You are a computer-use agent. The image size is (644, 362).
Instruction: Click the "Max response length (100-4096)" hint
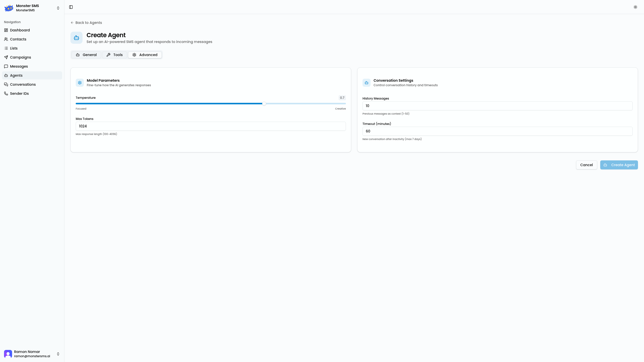point(96,134)
